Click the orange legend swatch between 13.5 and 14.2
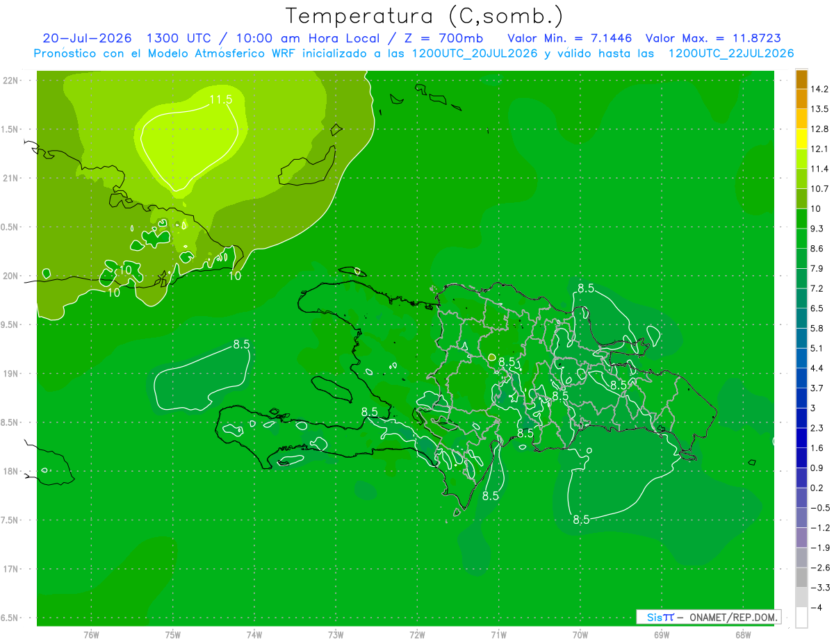 [x=801, y=99]
